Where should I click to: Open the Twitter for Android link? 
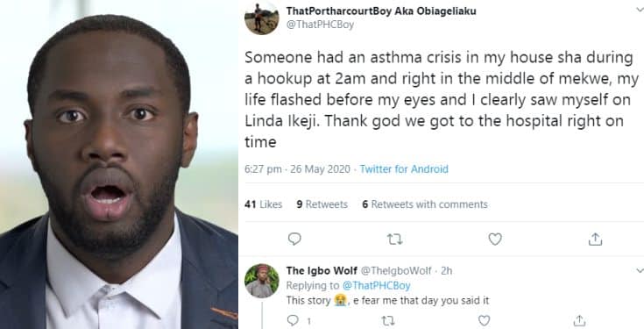[x=404, y=169]
